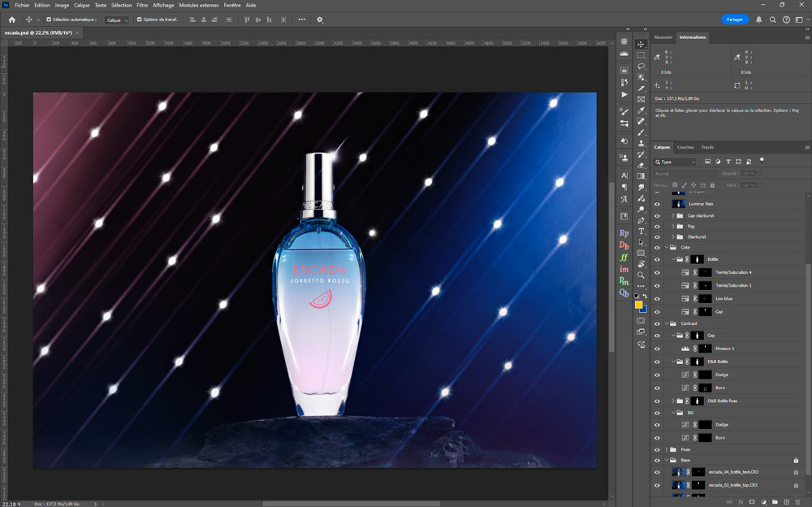Click the Bottle group mask thumbnail
Viewport: 812px width, 507px height.
(697, 259)
